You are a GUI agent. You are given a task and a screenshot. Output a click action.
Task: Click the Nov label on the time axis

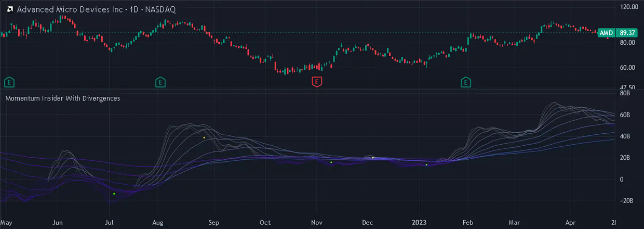(x=316, y=222)
